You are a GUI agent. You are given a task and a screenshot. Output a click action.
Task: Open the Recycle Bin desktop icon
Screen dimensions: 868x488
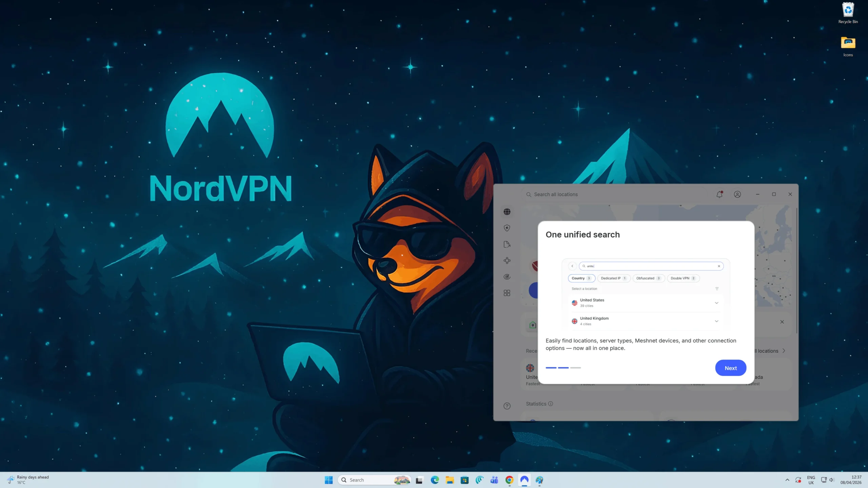pos(848,14)
